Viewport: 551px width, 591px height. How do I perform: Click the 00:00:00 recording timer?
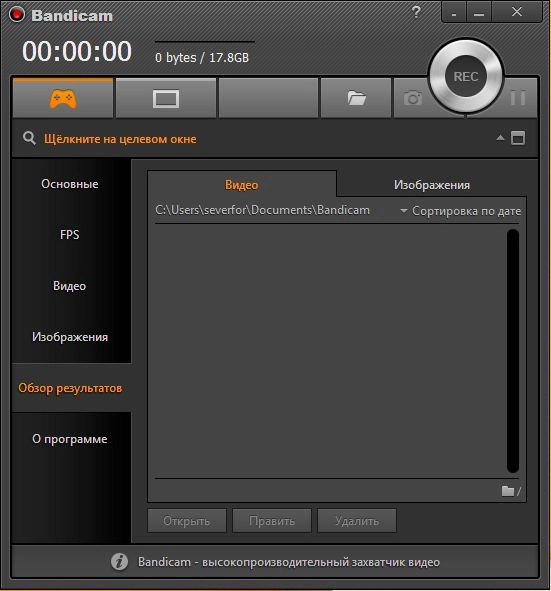(77, 51)
